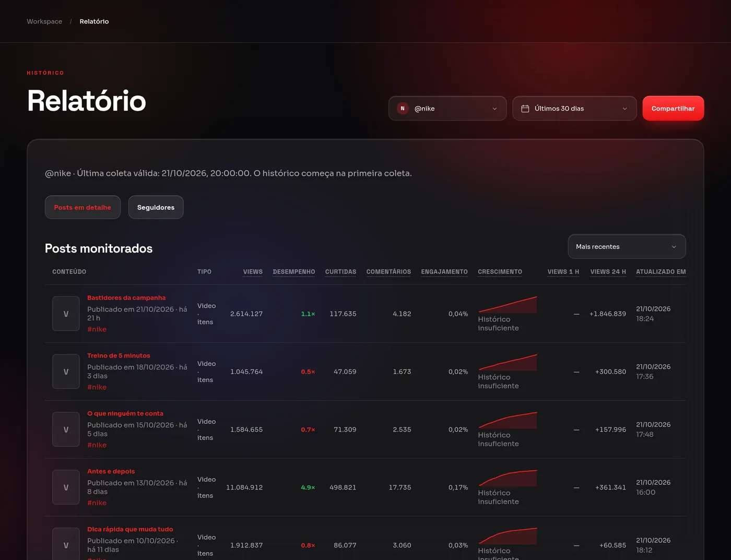Open the @nike account dropdown
The image size is (731, 560).
tap(447, 109)
